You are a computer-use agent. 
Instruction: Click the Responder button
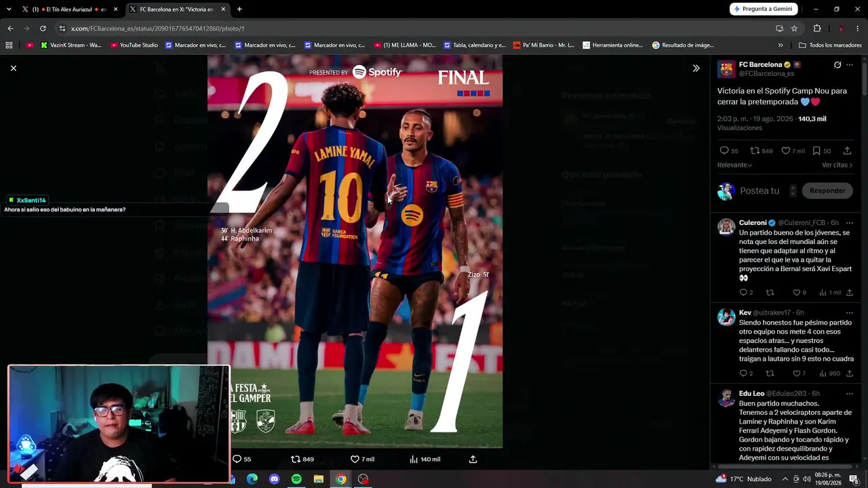click(827, 190)
